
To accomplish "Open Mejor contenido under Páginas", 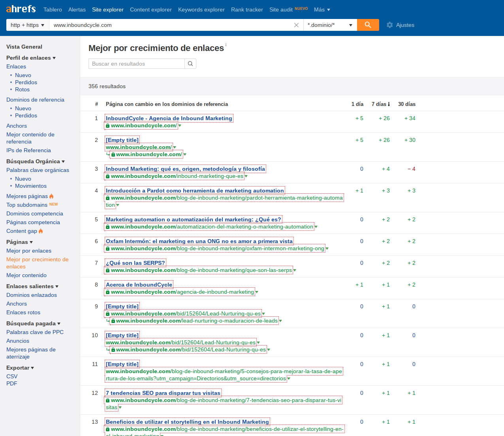I will (x=26, y=276).
